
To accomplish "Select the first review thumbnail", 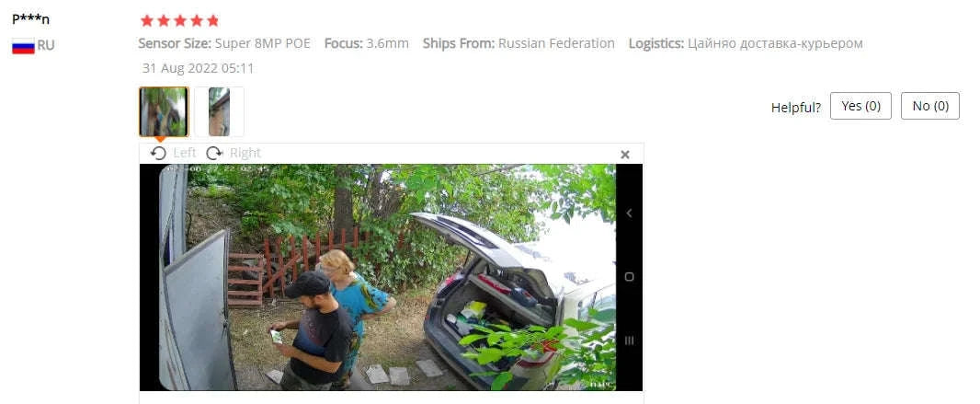I will coord(164,112).
